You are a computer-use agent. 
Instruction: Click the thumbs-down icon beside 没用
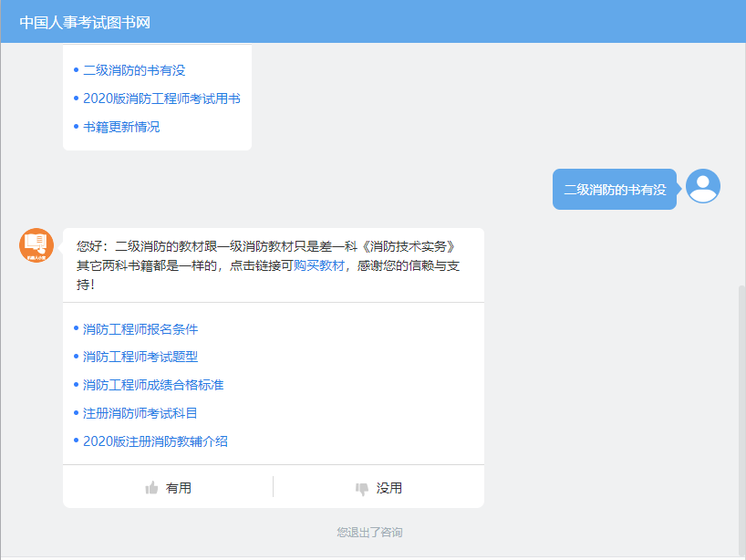coord(362,489)
